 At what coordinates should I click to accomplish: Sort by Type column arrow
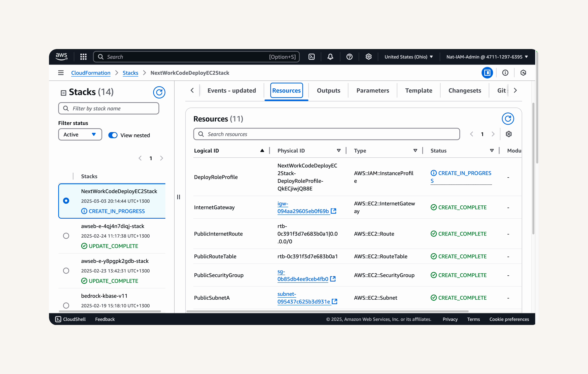tap(415, 151)
